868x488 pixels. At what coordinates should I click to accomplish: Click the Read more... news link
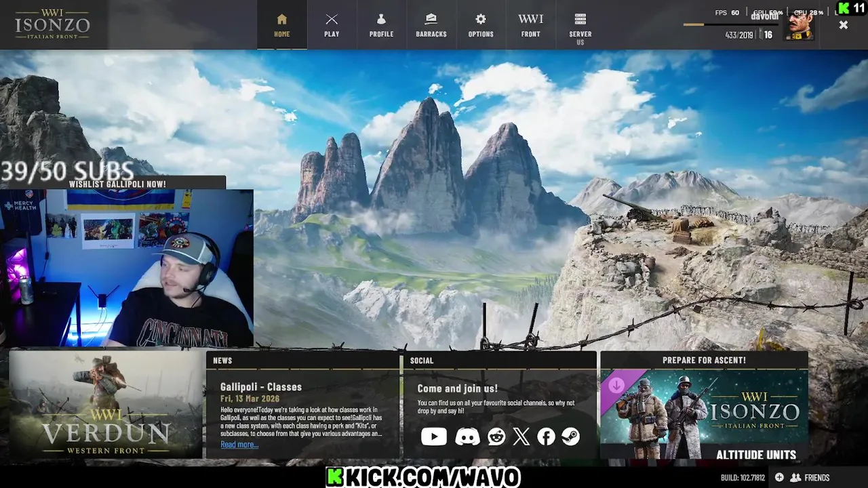[x=239, y=445]
